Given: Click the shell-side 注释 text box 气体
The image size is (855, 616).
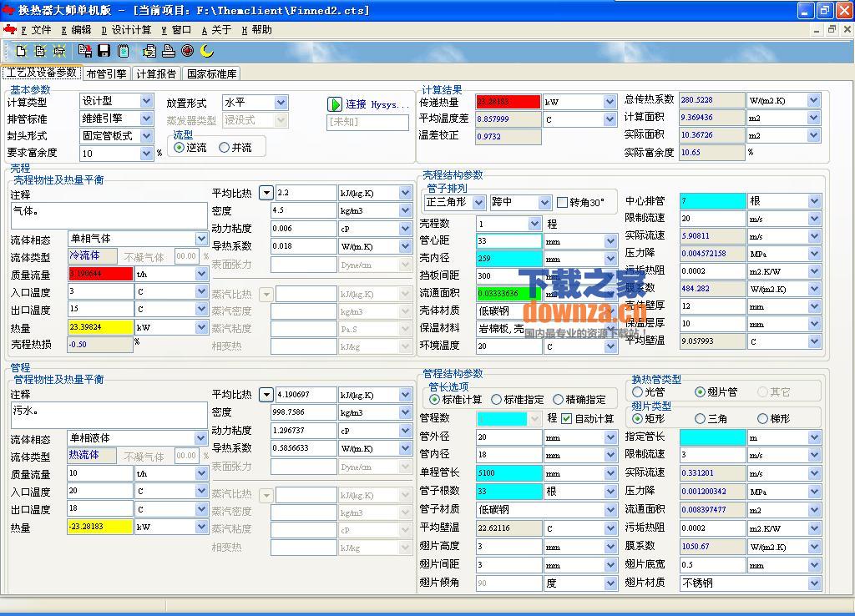Looking at the screenshot, I should pyautogui.click(x=109, y=216).
